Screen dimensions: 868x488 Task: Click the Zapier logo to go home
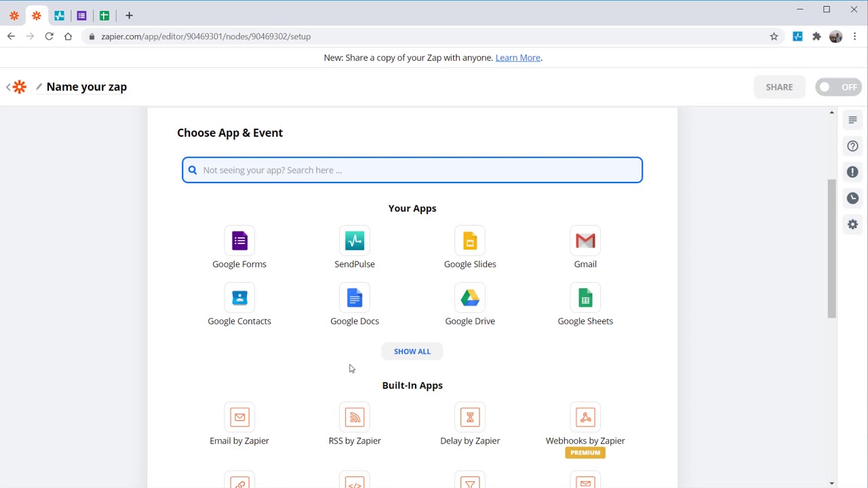coord(20,87)
